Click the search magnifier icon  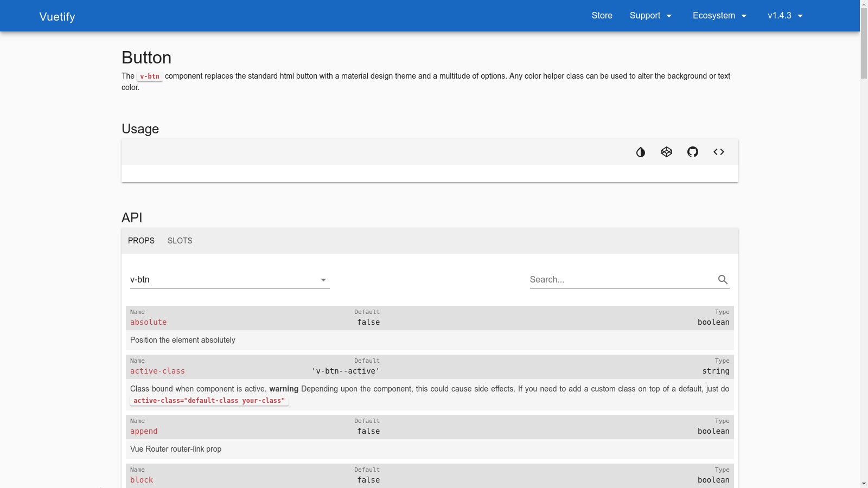point(723,279)
